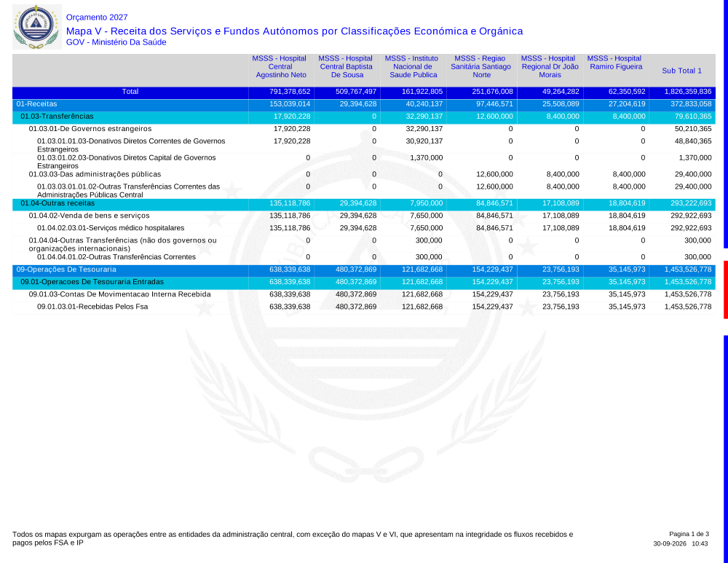
Task: Select the 'Mapa V - Receita dos Serviços' heading
Action: tap(294, 31)
